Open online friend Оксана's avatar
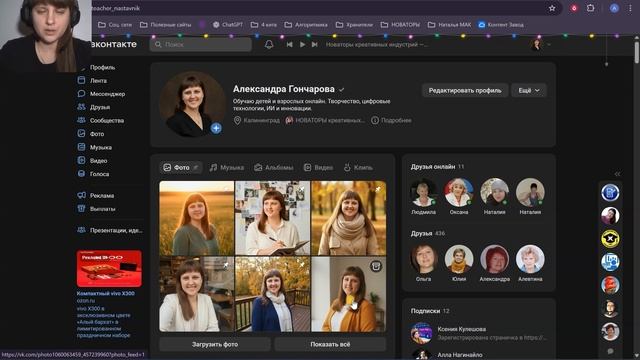Image resolution: width=640 pixels, height=360 pixels. (x=459, y=193)
